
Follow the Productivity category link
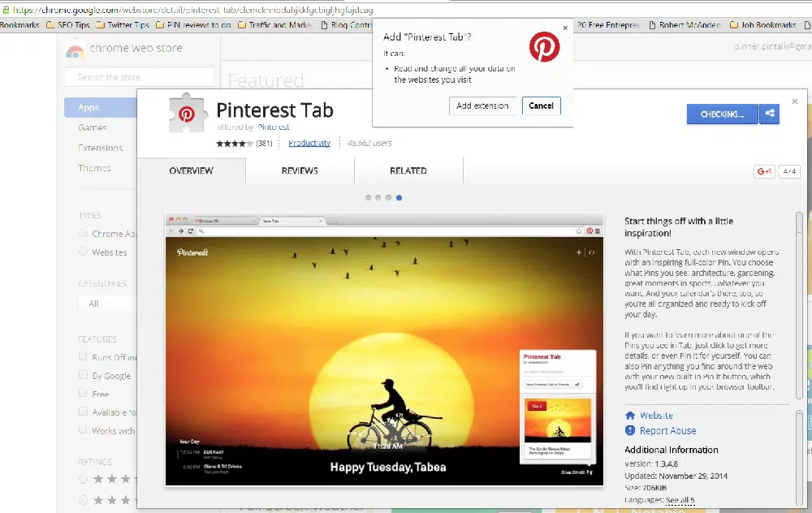click(309, 143)
